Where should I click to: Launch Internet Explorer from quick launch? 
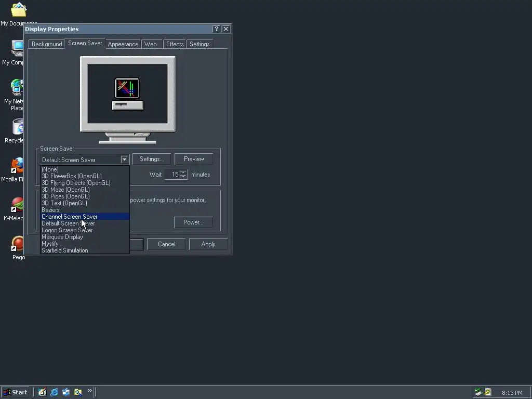click(x=54, y=392)
